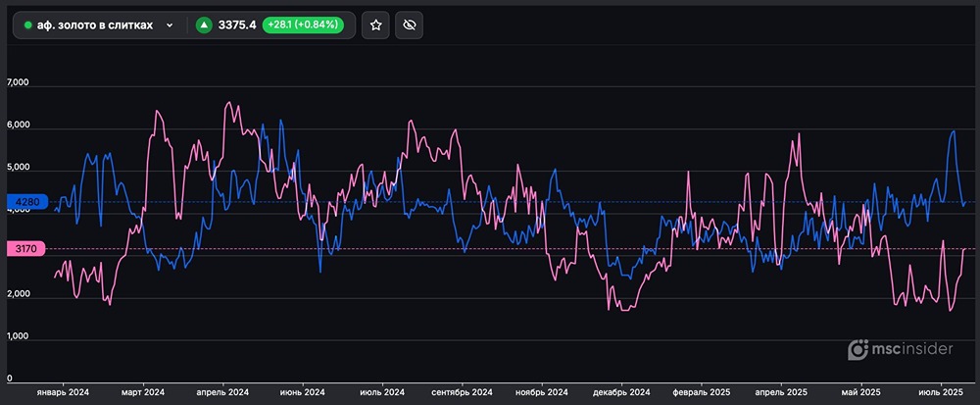Select март 2024 on the time axis
The width and height of the screenshot is (980, 405).
click(x=144, y=392)
